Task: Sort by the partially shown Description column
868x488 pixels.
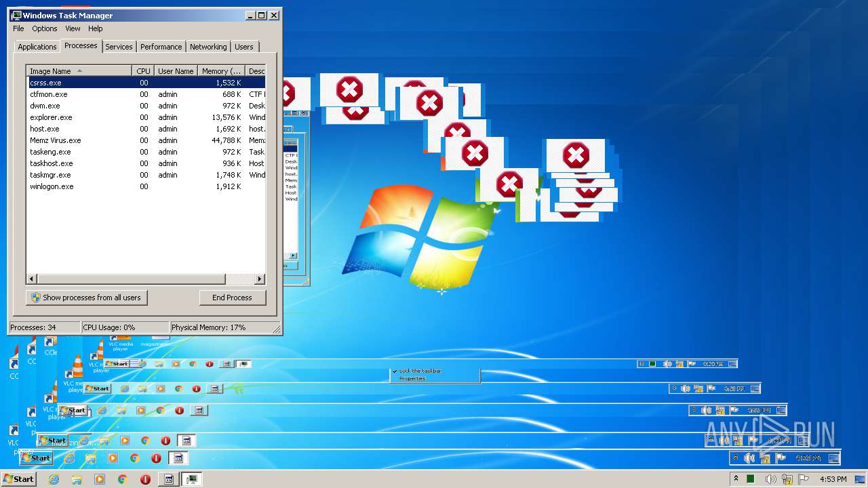Action: point(256,71)
